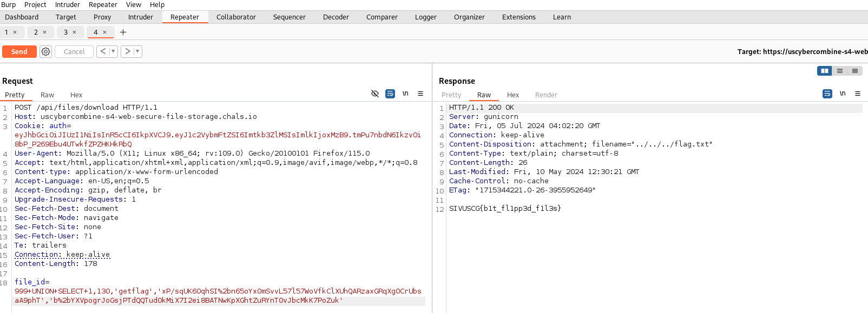The height and width of the screenshot is (313, 868).
Task: Click the flag text SIVUSCG{b1t_fl1pp3d_f1l3s}
Action: 505,209
